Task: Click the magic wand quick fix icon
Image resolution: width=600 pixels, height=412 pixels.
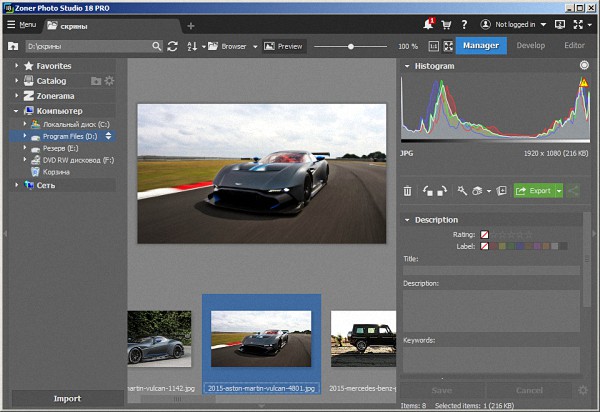Action: (462, 191)
